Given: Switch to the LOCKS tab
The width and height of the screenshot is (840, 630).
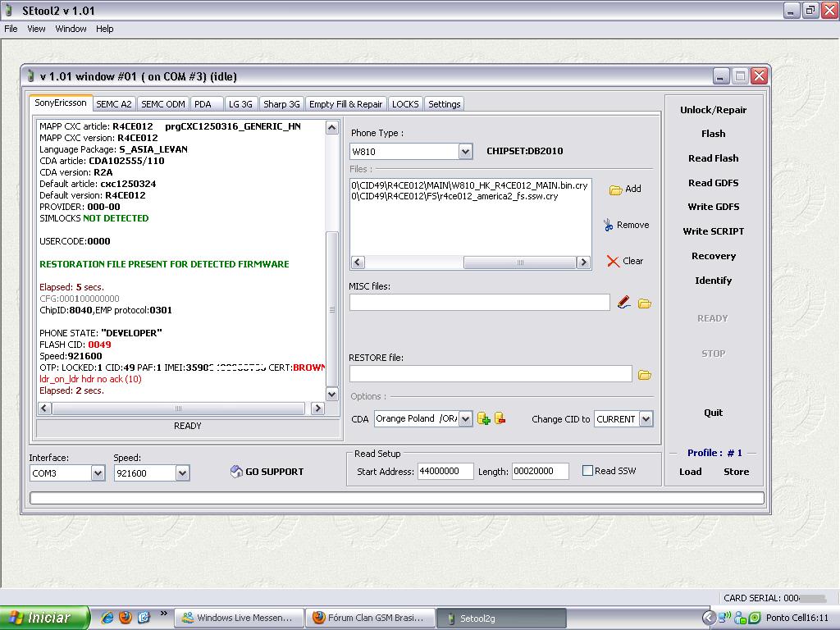Looking at the screenshot, I should click(x=405, y=104).
